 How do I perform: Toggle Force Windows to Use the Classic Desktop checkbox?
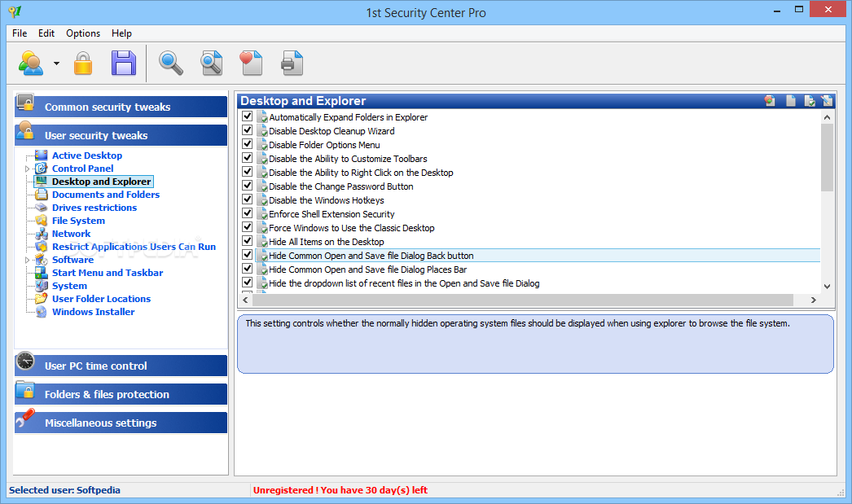pos(248,227)
